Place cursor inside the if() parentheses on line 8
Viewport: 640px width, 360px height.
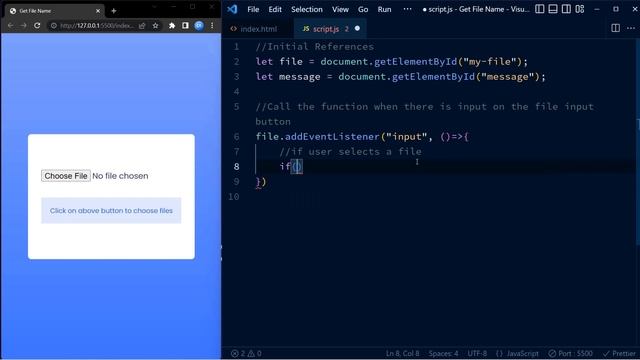(297, 167)
